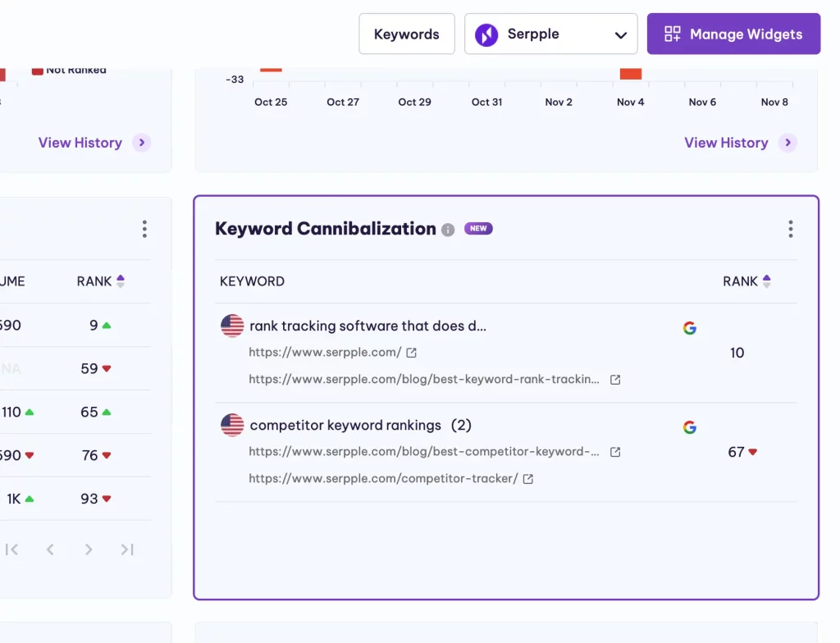Click Google icon for rank tracking software row
Screen dimensions: 840x643
click(x=689, y=328)
